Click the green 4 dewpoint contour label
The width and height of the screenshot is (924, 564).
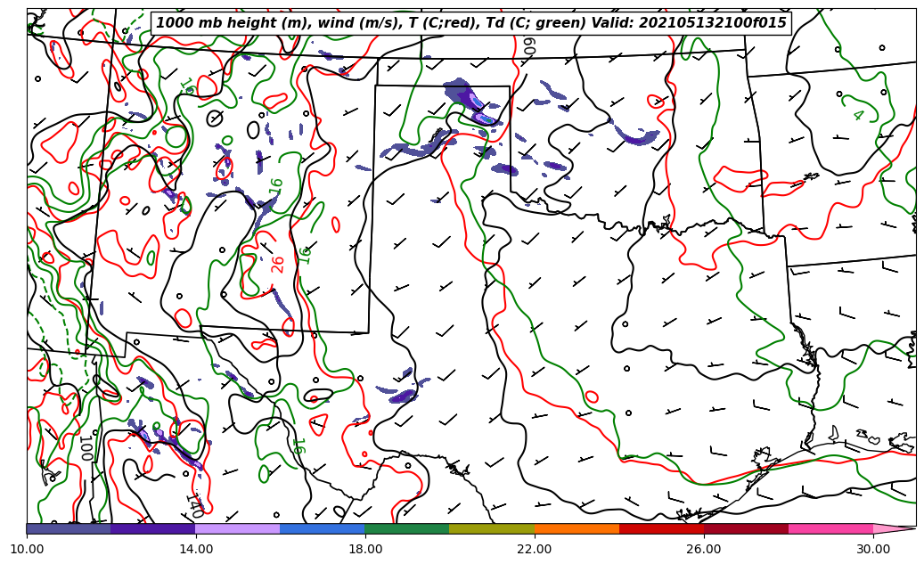click(858, 115)
